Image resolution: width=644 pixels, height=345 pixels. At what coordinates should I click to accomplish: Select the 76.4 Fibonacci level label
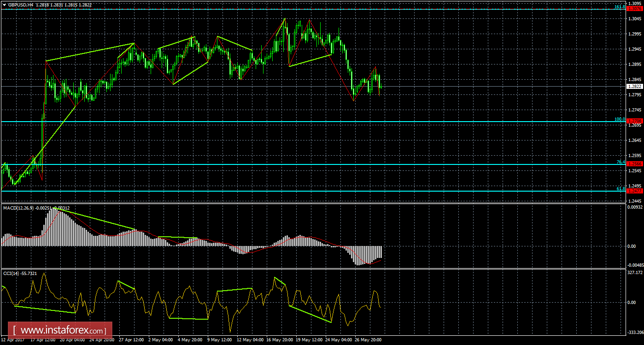pos(621,162)
